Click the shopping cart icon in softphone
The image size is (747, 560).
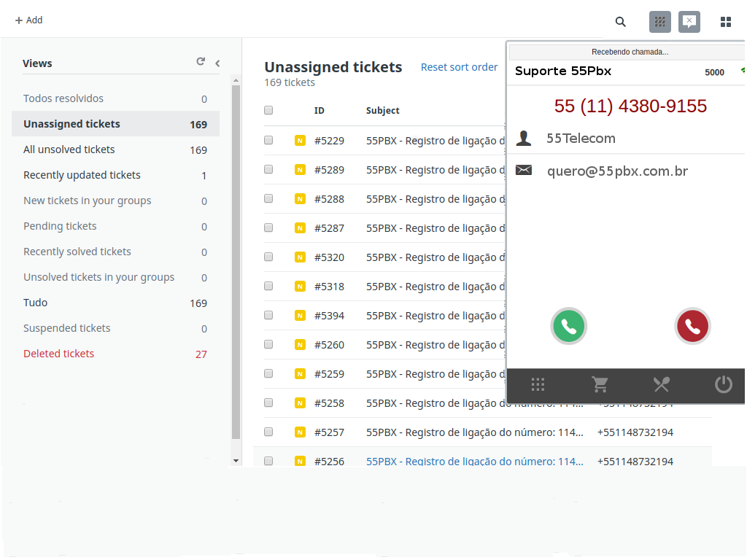[x=600, y=384]
